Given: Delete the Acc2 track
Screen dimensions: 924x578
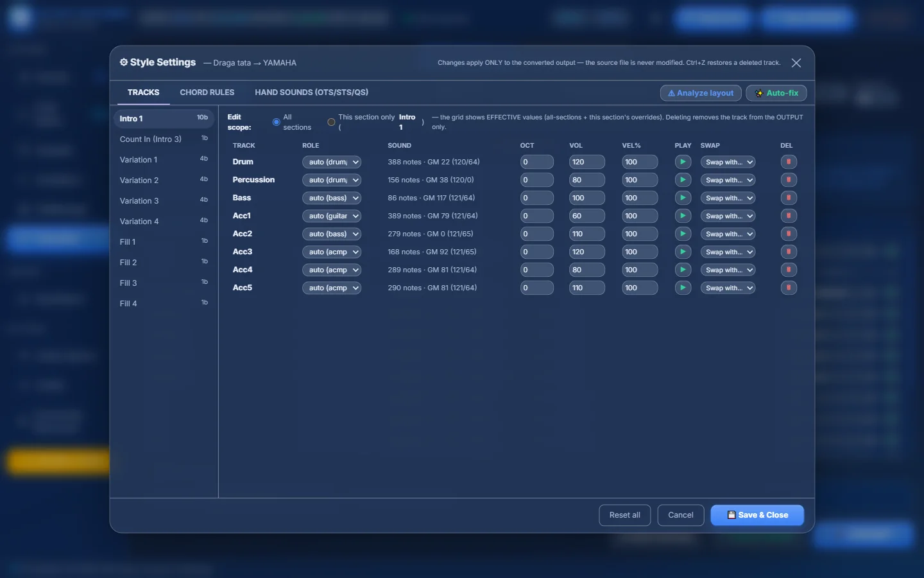Looking at the screenshot, I should pos(789,234).
